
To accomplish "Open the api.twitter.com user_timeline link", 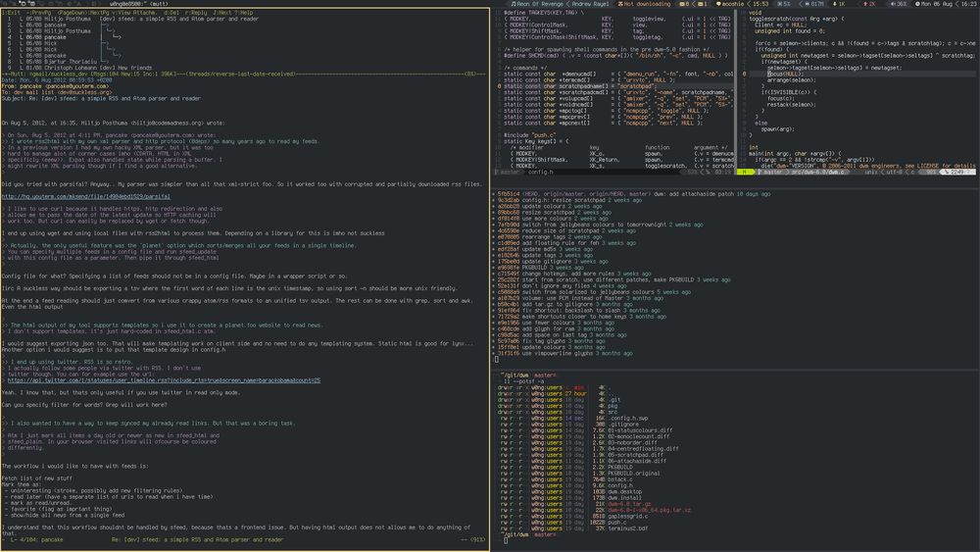I will tap(164, 380).
